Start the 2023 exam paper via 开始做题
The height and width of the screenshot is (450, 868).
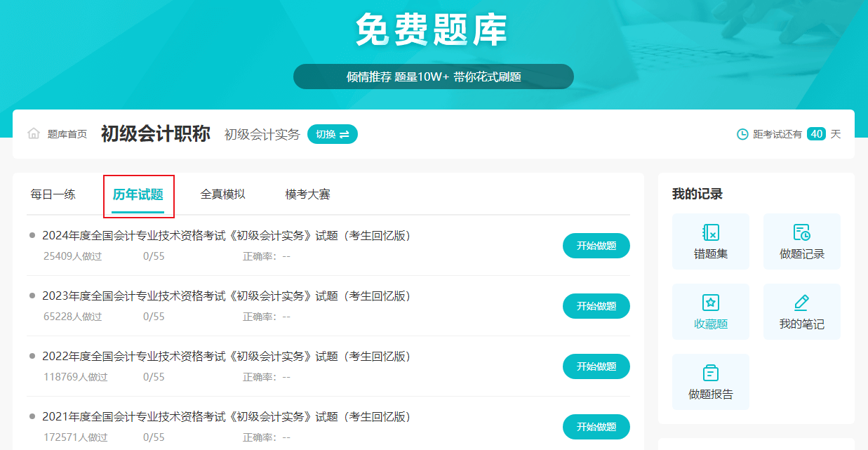point(596,306)
